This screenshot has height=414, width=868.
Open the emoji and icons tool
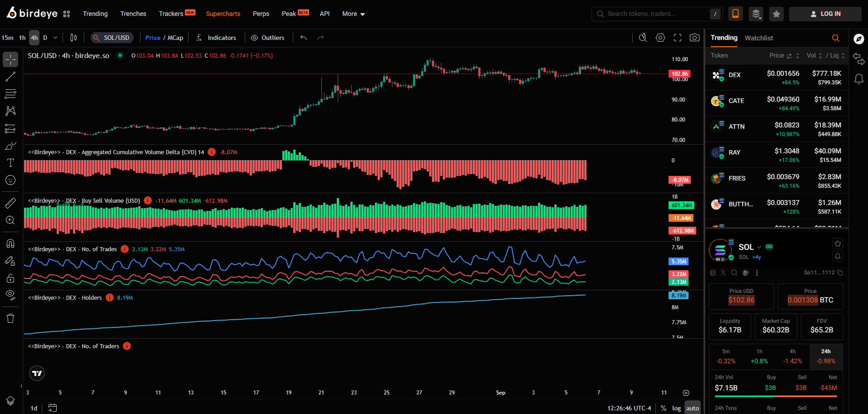coord(10,180)
